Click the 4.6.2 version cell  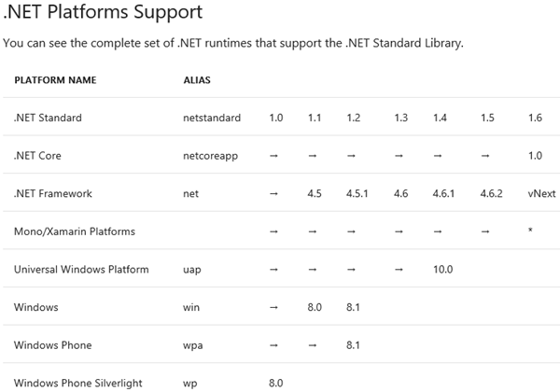491,194
